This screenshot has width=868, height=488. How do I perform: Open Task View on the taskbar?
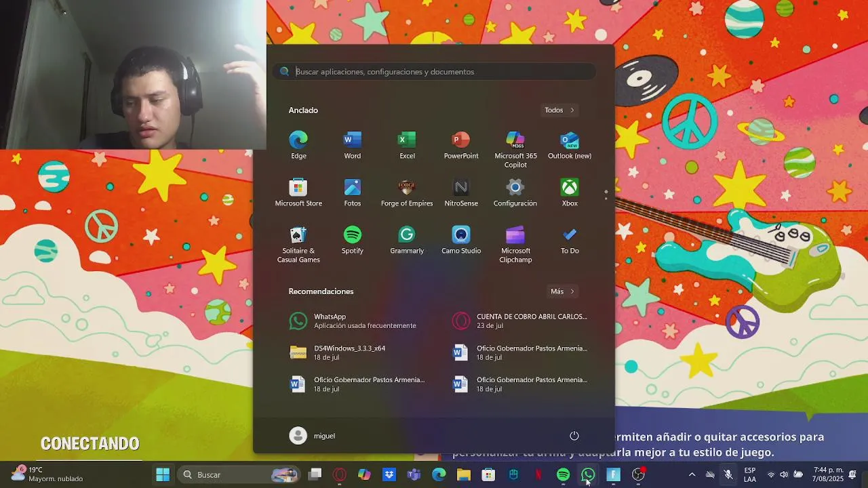[315, 474]
